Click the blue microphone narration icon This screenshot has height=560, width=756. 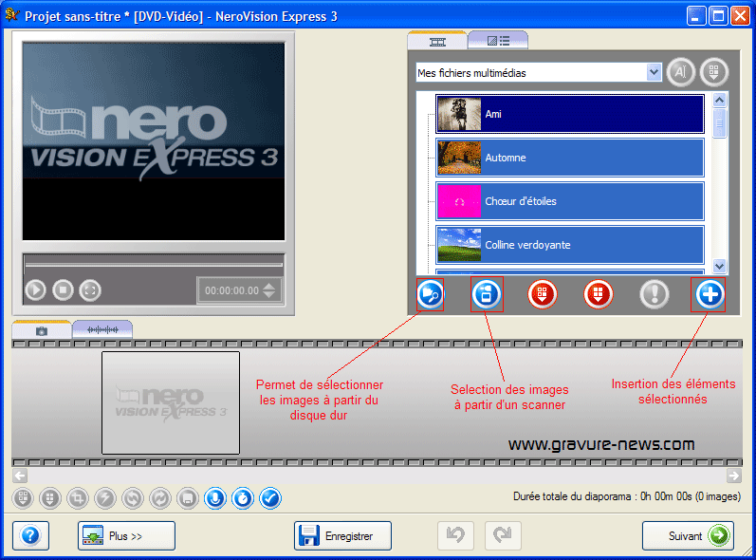click(215, 498)
